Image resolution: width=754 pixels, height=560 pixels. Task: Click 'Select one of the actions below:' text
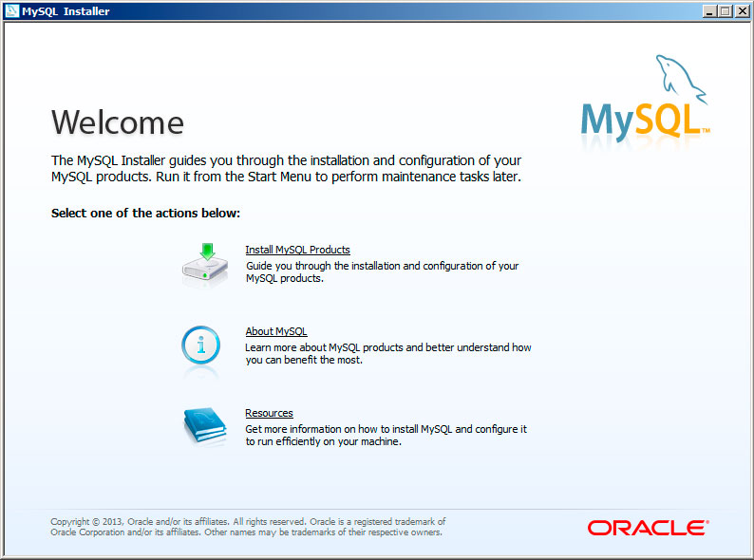tap(145, 213)
